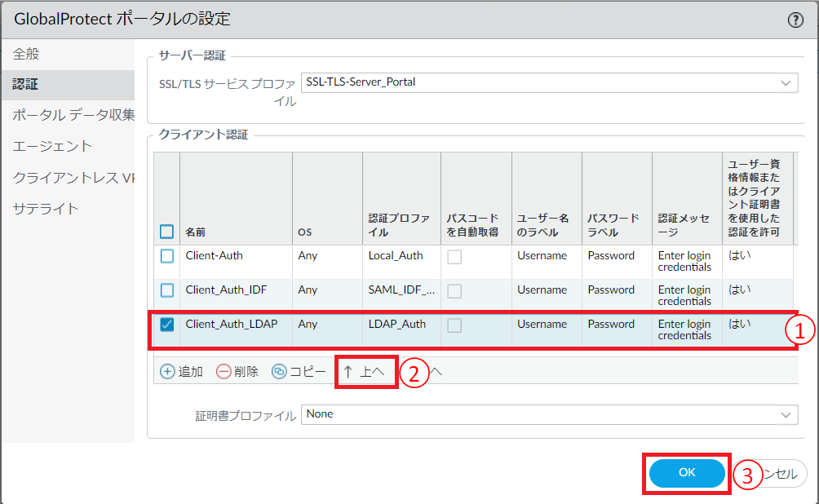Open certificate profile (証明書プロファイル) dropdown arrow

pyautogui.click(x=786, y=414)
